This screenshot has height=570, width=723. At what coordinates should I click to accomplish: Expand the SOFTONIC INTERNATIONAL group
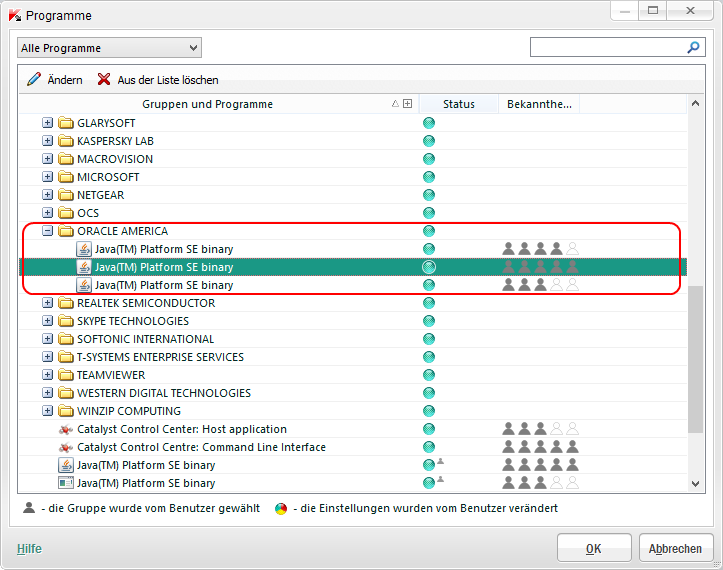(47, 338)
